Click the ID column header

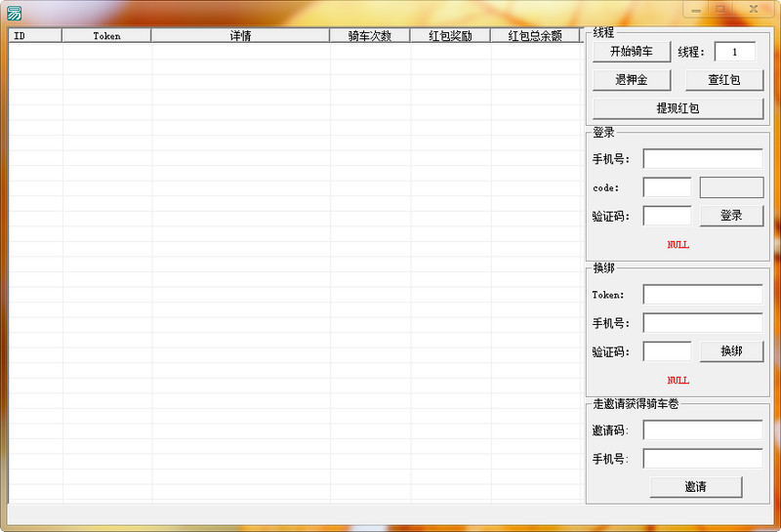(35, 35)
